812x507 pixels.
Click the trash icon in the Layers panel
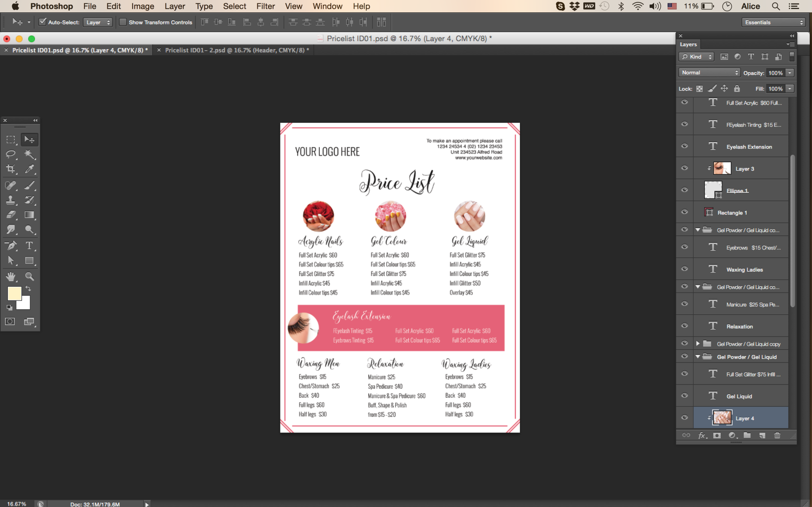(777, 435)
